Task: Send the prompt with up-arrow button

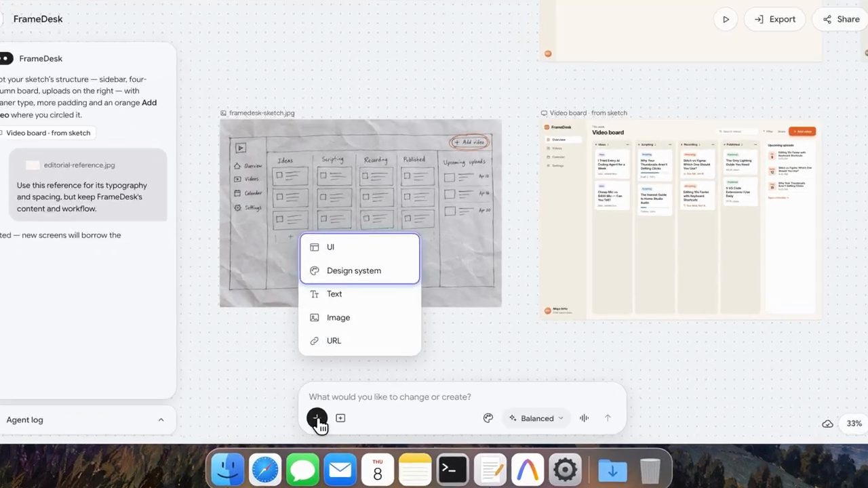Action: pyautogui.click(x=608, y=418)
